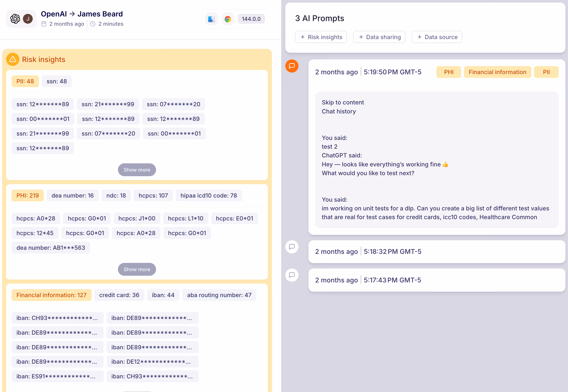Click the version 144.0.0 badge
568x392 pixels.
pyautogui.click(x=251, y=19)
